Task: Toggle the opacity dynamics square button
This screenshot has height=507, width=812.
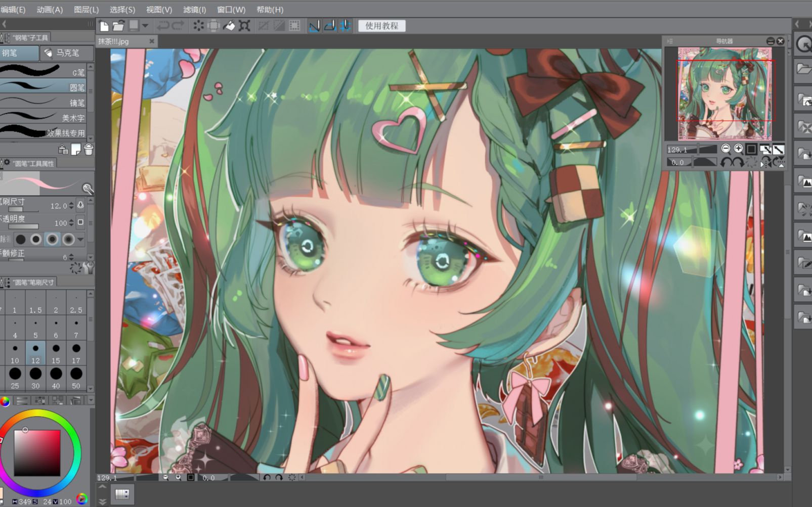Action: [x=80, y=222]
